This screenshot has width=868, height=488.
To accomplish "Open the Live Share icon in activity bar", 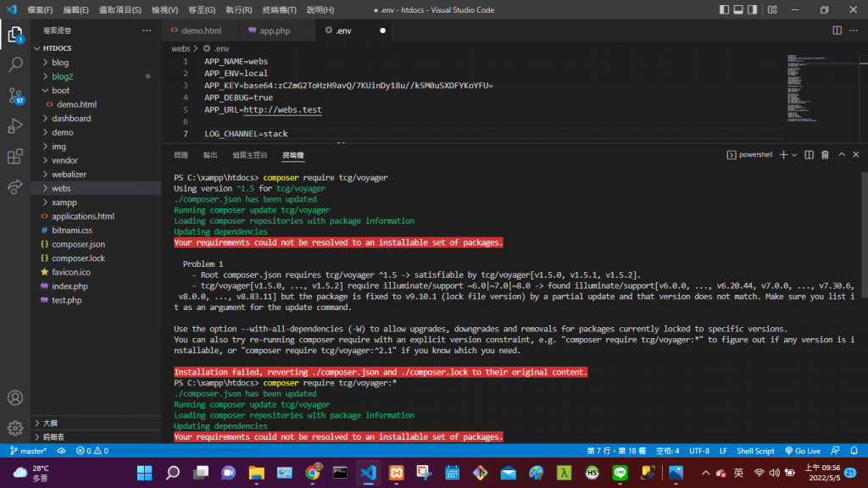I will [x=15, y=186].
